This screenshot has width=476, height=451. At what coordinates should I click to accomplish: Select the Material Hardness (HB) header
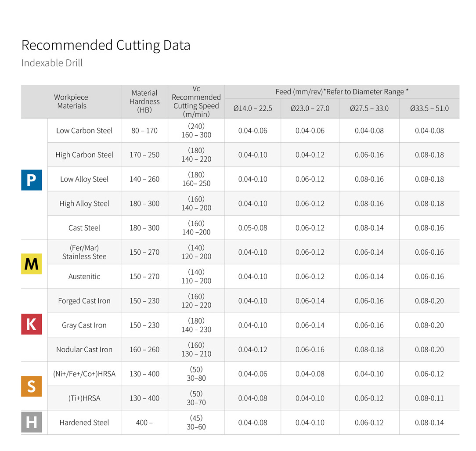144,101
